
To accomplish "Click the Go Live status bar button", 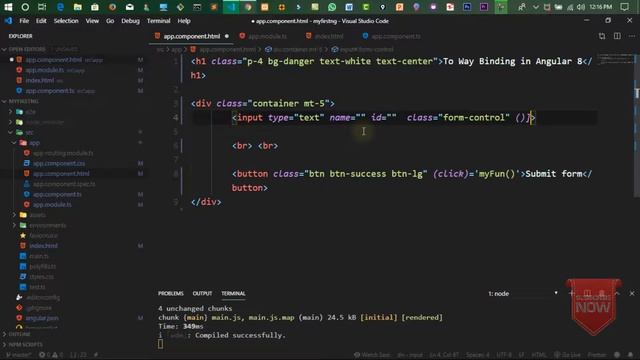I will click(567, 355).
